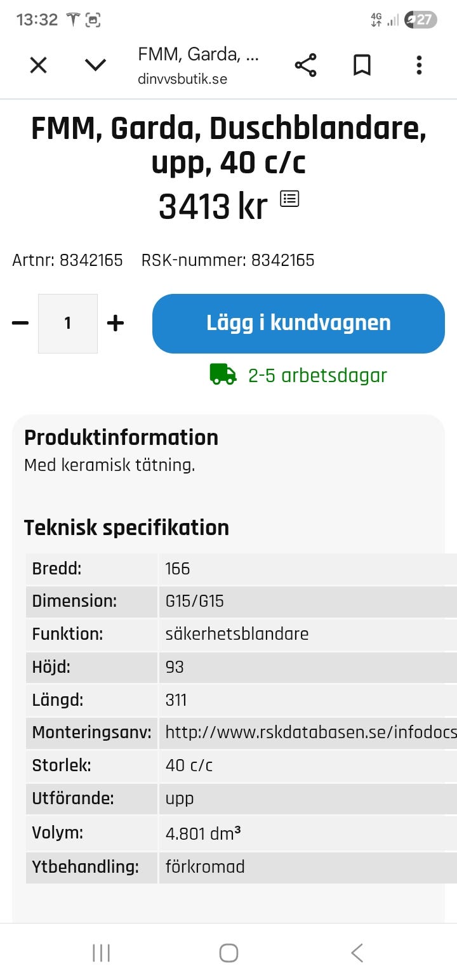This screenshot has width=457, height=980.
Task: Open the Recents button in navigation bar
Action: 101,952
